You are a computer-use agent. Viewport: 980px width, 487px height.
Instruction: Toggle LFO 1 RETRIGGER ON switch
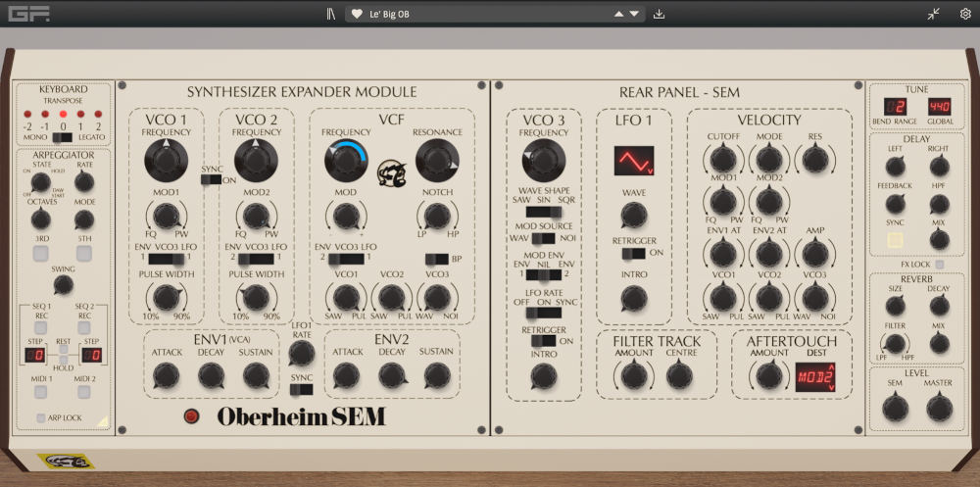click(634, 253)
